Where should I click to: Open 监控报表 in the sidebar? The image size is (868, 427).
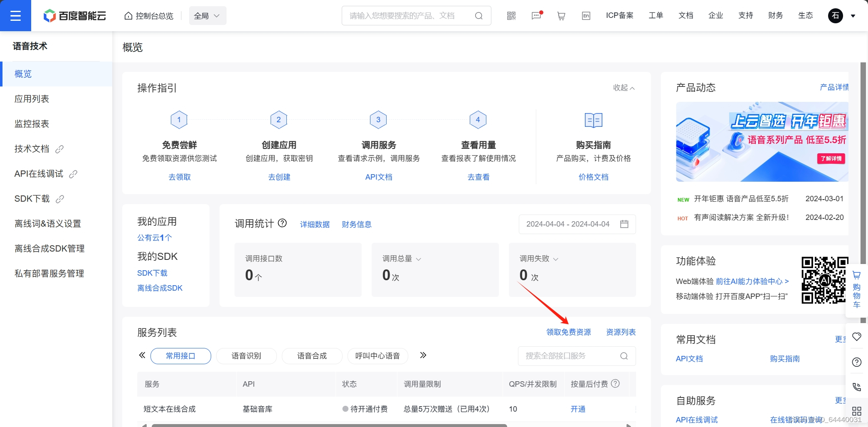56,124
